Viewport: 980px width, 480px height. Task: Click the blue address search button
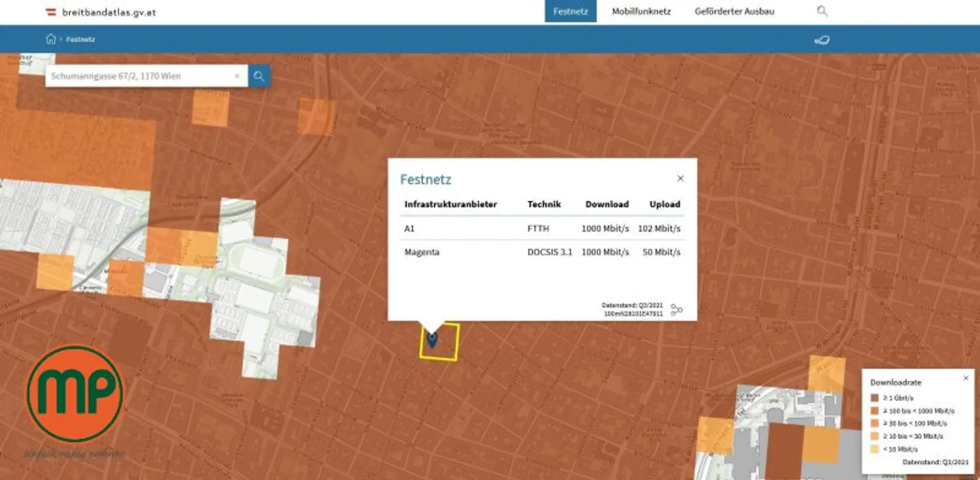coord(259,76)
